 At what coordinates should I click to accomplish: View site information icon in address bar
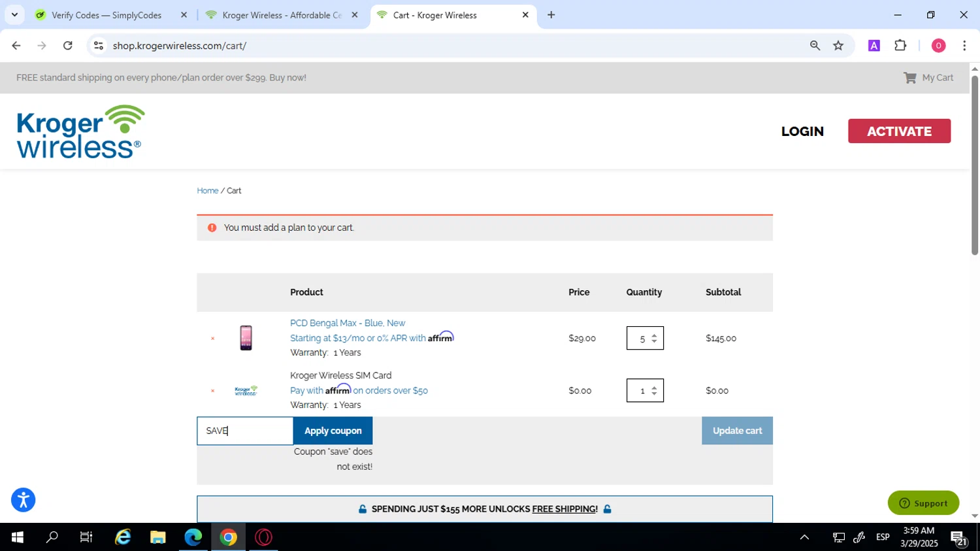(99, 46)
